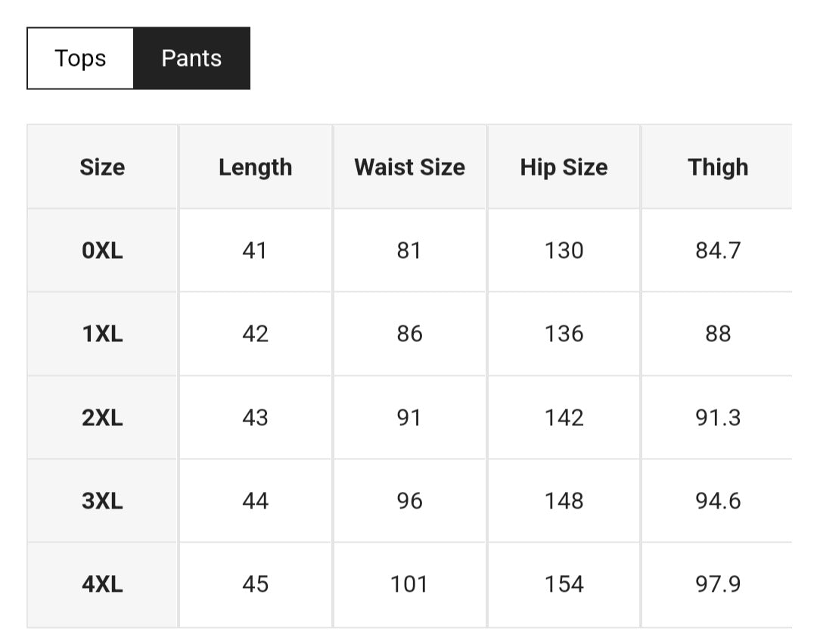Screen dimensions: 817x644
Task: Click the 2XL hip value 142
Action: [x=564, y=418]
